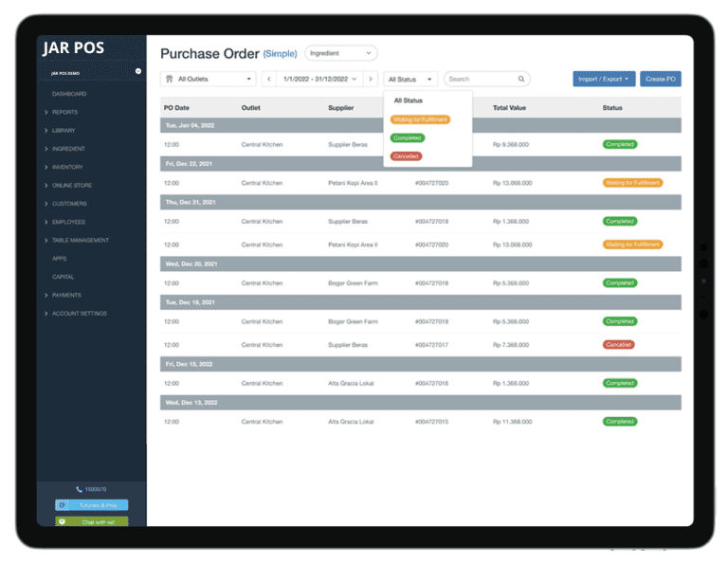Open the Ingredient type dropdown
The height and width of the screenshot is (563, 728).
point(340,54)
